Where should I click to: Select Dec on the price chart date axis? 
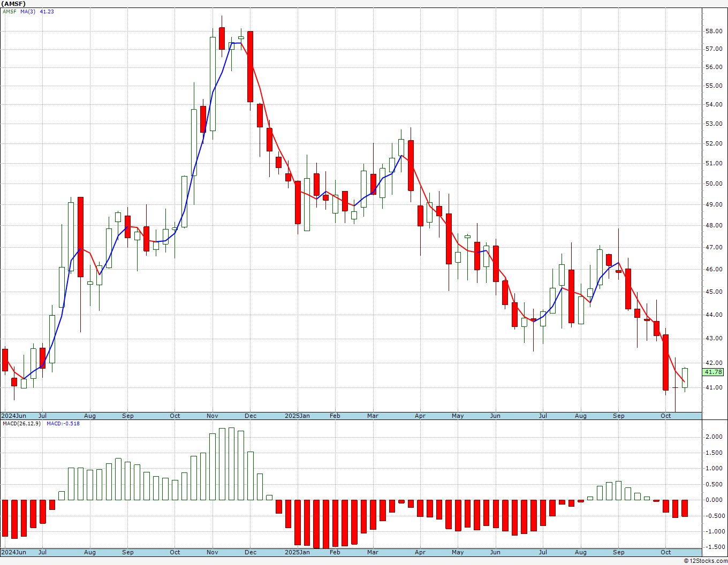(251, 416)
